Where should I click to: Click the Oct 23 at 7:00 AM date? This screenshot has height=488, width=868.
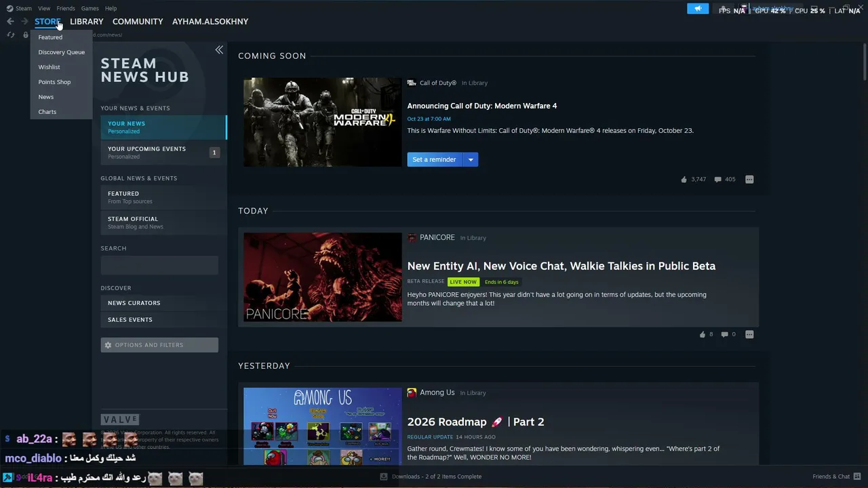click(429, 119)
